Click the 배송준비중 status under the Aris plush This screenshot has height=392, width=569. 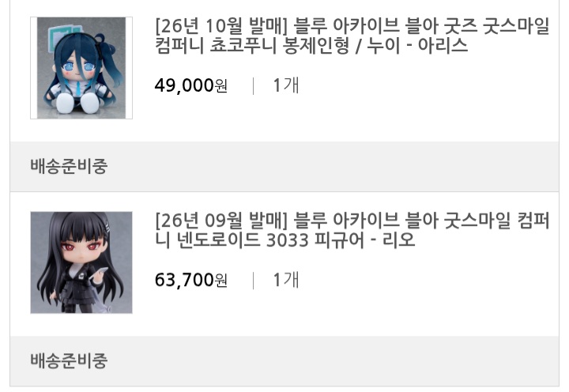click(69, 166)
